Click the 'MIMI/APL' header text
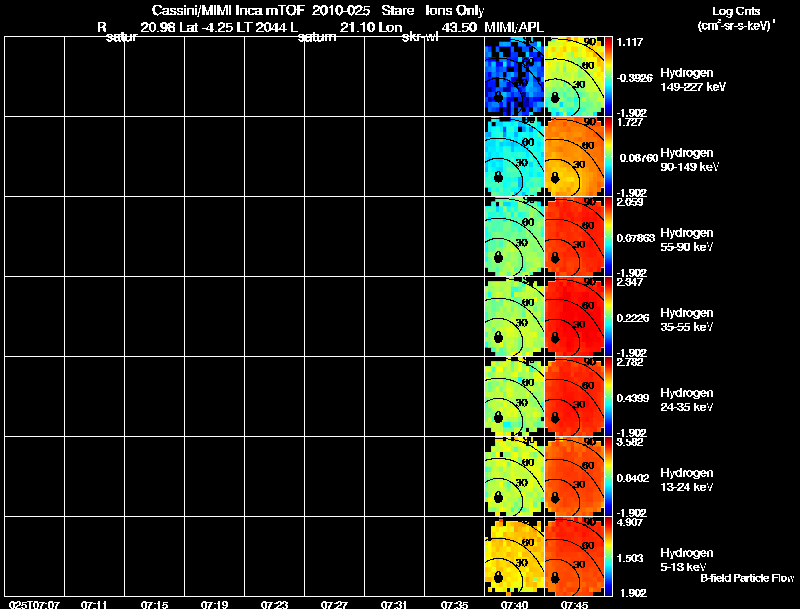800x609 pixels. coord(514,27)
